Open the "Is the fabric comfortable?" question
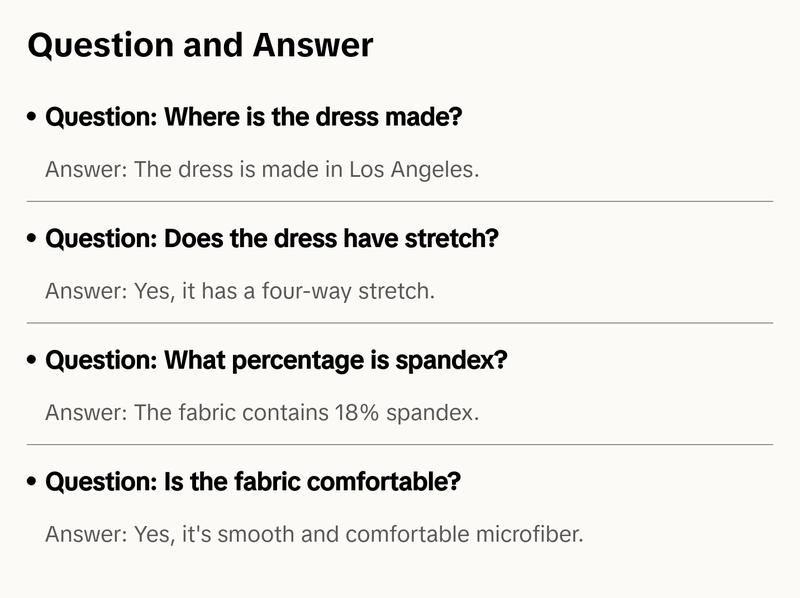Image resolution: width=800 pixels, height=598 pixels. [x=253, y=481]
